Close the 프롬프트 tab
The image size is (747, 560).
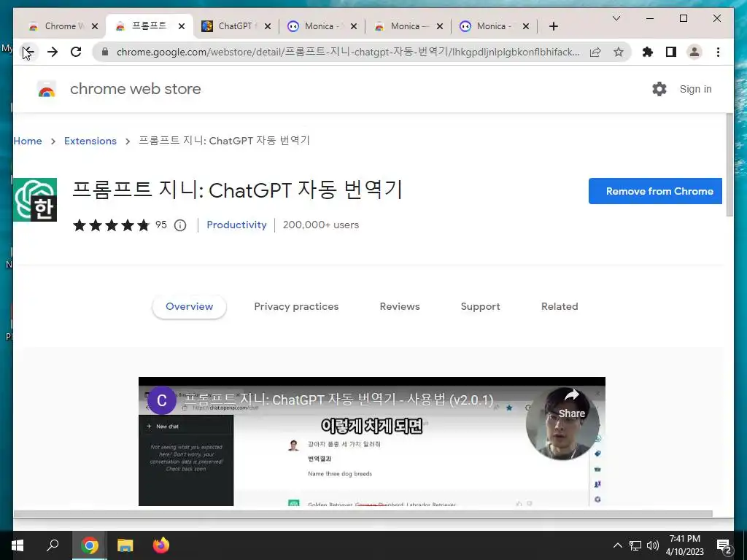tap(182, 26)
